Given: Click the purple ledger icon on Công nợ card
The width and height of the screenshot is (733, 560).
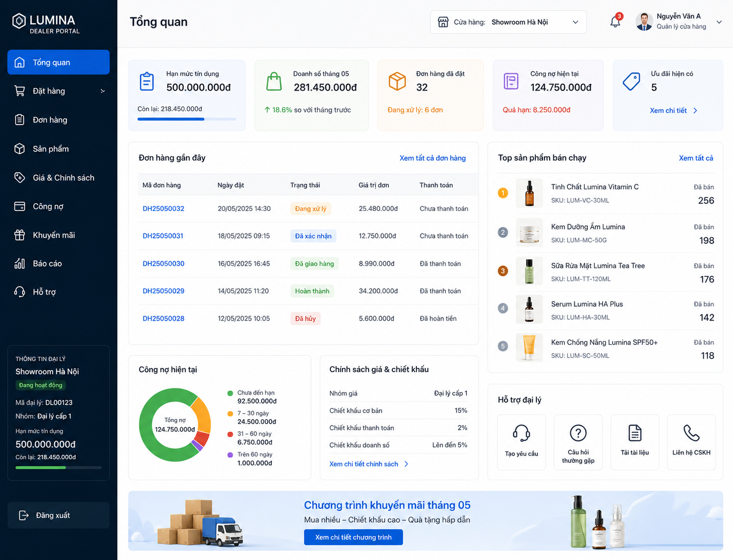Looking at the screenshot, I should [x=511, y=81].
